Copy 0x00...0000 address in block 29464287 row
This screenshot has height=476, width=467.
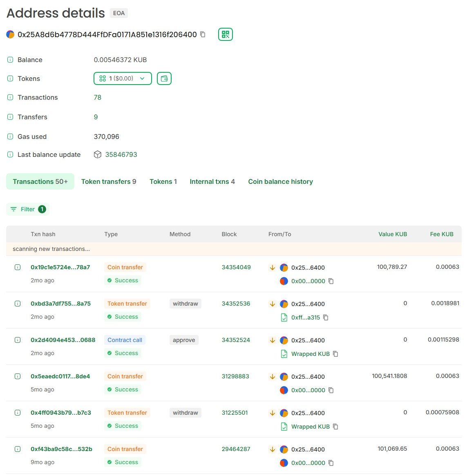(331, 463)
